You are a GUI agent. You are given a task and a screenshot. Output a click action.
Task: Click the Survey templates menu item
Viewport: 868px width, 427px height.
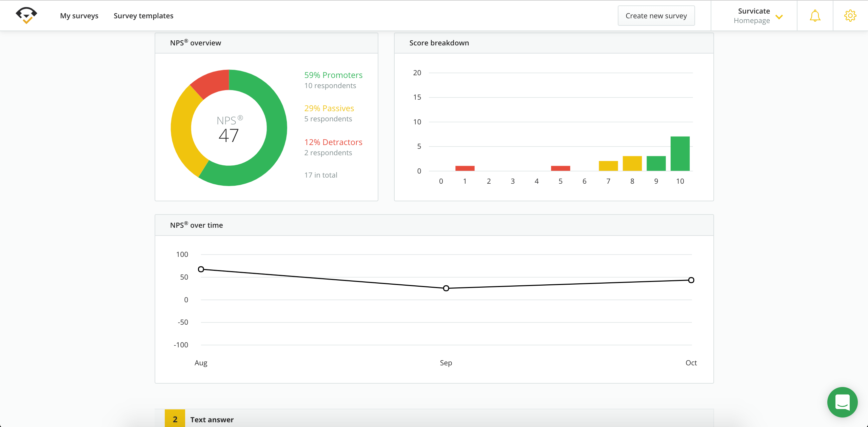[143, 15]
